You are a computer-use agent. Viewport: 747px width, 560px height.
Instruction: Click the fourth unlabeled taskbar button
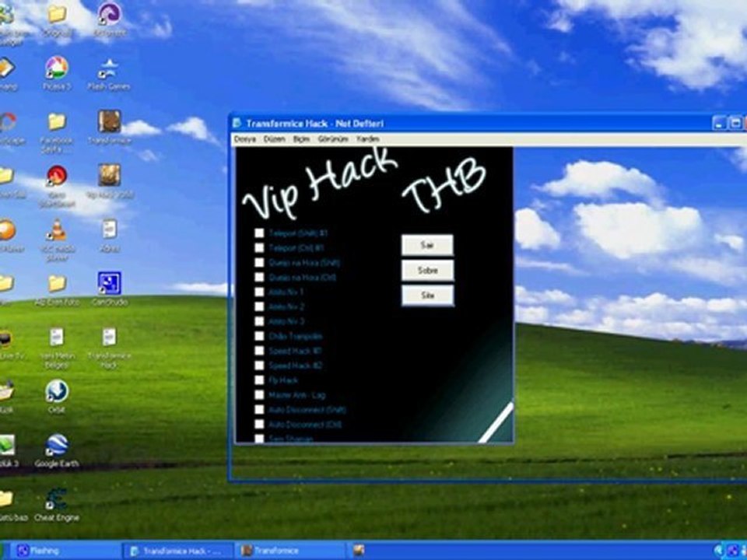point(359,551)
